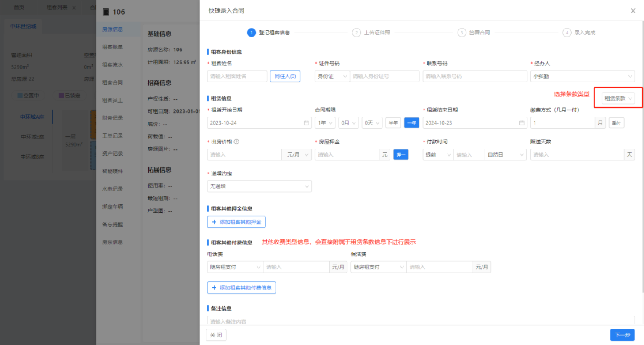The width and height of the screenshot is (644, 345).
Task: Switch to 财务记录 in side menu
Action: [112, 118]
